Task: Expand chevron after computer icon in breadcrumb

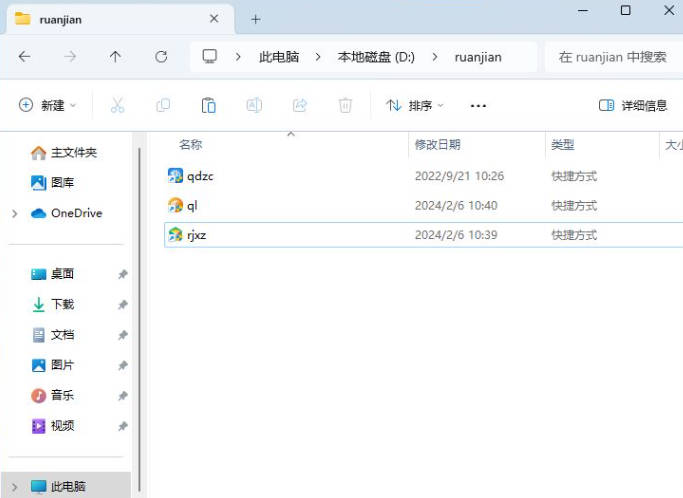Action: click(x=238, y=57)
